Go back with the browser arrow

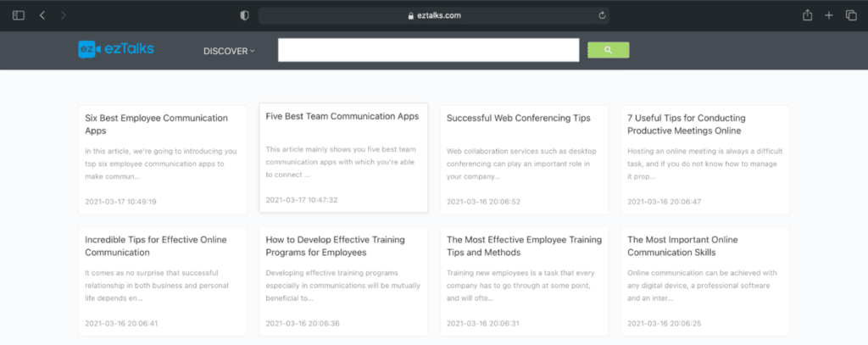pos(42,15)
